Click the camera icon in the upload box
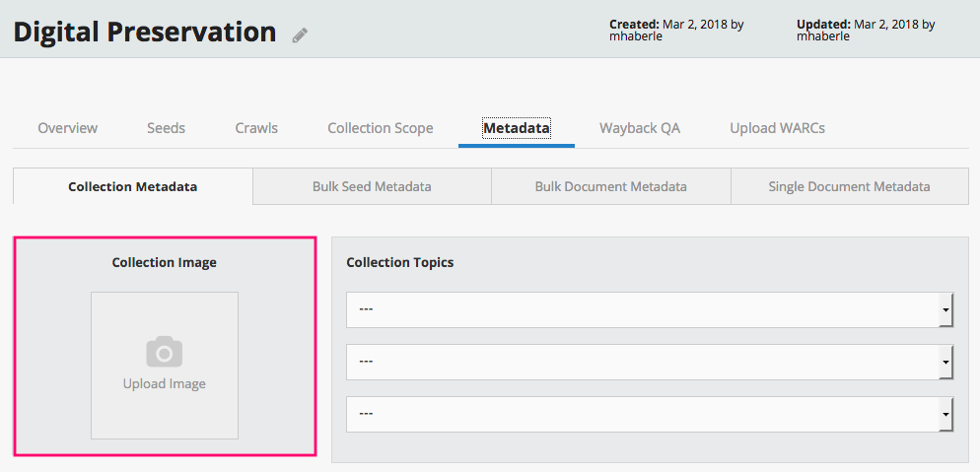Viewport: 980px width, 472px height. (165, 352)
